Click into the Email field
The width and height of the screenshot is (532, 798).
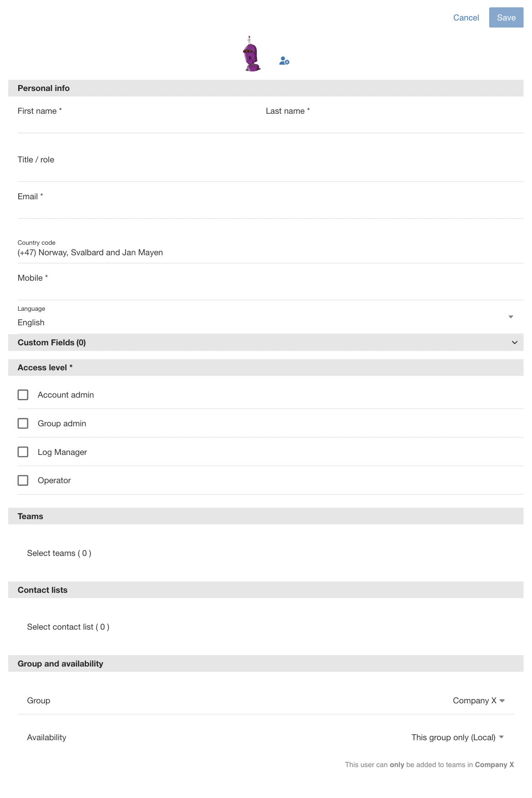(x=271, y=205)
